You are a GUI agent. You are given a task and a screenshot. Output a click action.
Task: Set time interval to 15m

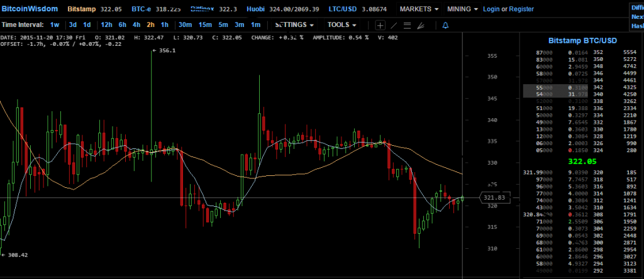[206, 25]
